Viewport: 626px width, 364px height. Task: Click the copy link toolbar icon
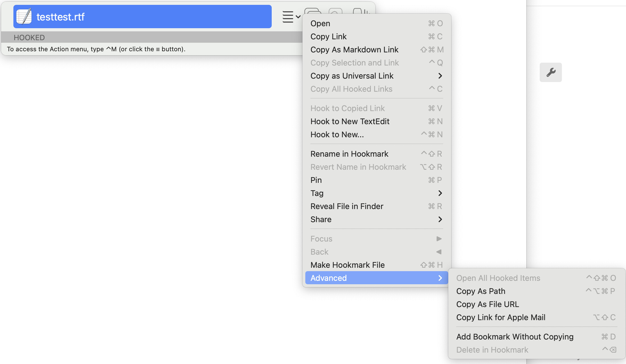pyautogui.click(x=313, y=12)
